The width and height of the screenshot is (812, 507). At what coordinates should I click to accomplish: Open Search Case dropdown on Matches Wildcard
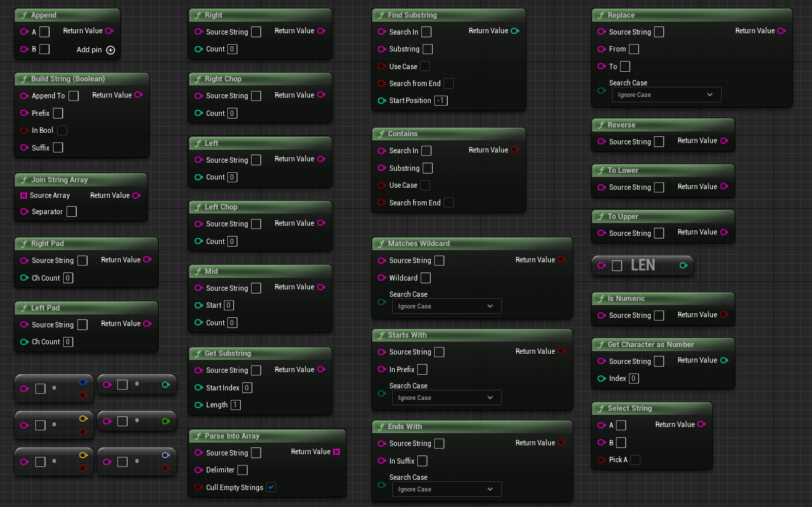pyautogui.click(x=446, y=306)
